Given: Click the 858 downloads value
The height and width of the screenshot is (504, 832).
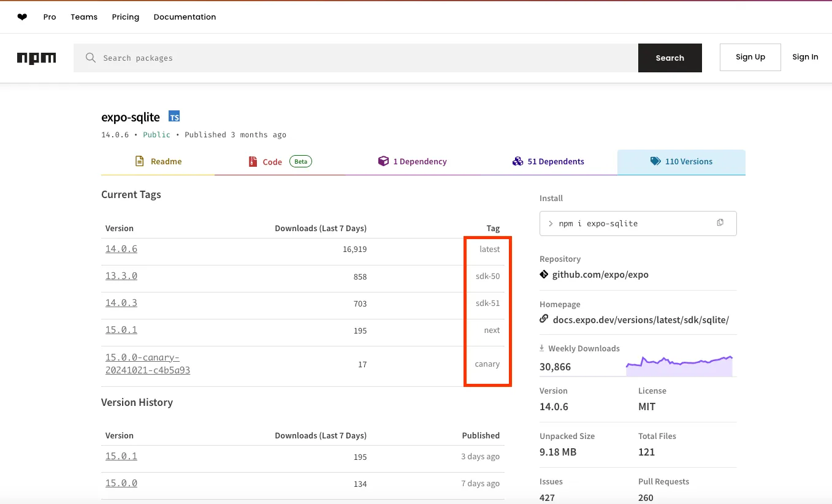Looking at the screenshot, I should [360, 277].
